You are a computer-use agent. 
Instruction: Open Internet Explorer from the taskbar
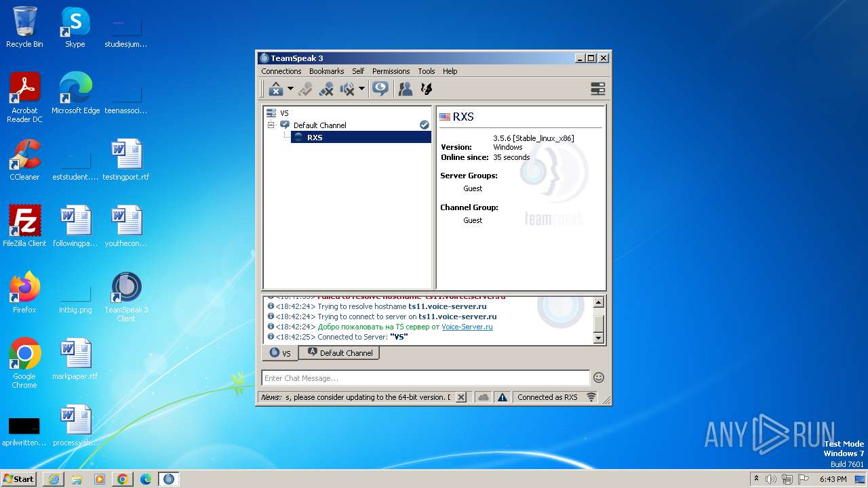[x=54, y=479]
